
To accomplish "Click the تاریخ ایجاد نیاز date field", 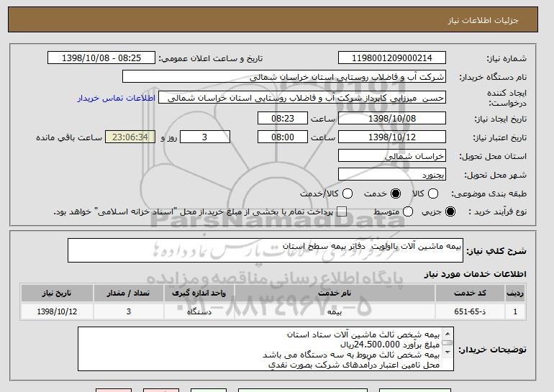I will coord(392,118).
